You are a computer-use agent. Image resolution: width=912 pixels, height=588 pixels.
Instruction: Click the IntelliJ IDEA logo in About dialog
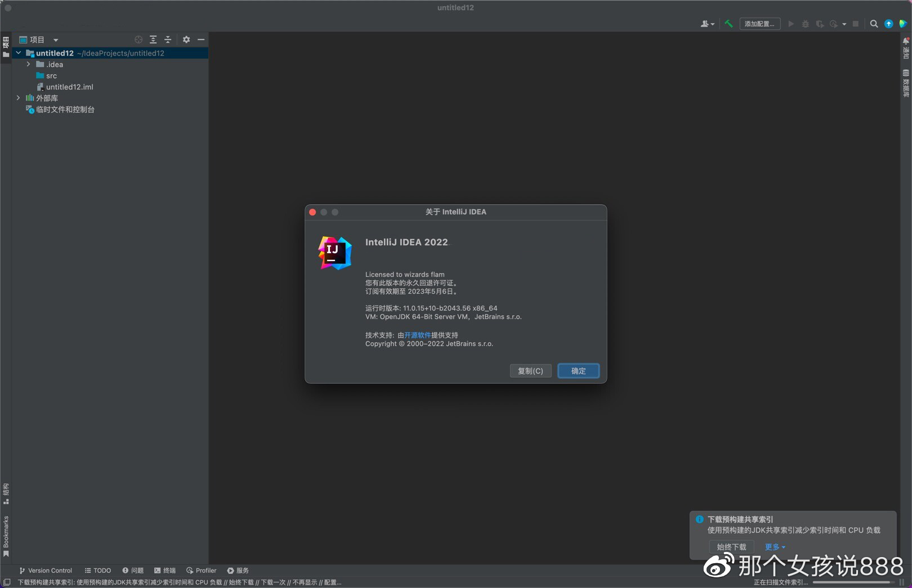point(335,253)
